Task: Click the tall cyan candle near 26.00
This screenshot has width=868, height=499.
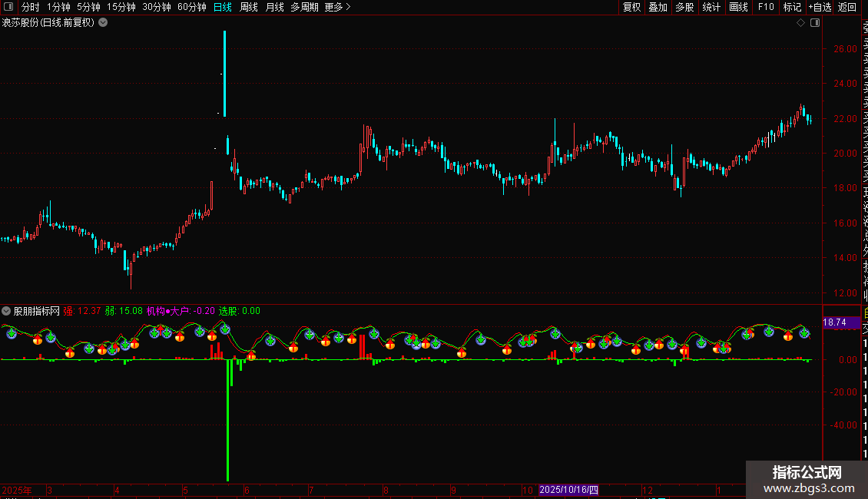Action: click(225, 74)
